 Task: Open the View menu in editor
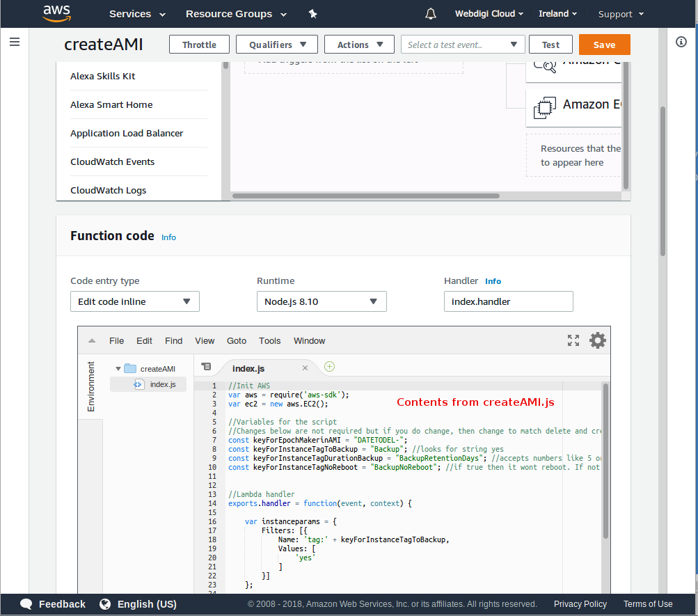click(205, 341)
